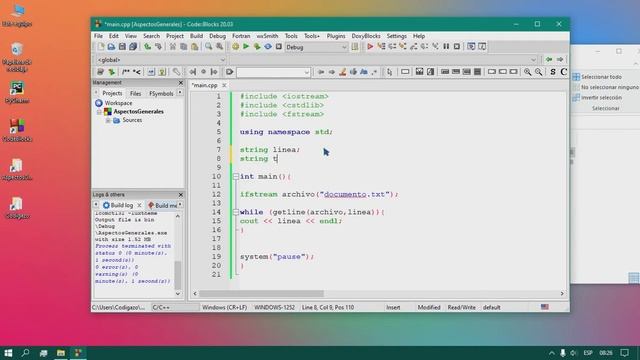Toggle the C button in the toolbar
640x360 pixels.
564,72
